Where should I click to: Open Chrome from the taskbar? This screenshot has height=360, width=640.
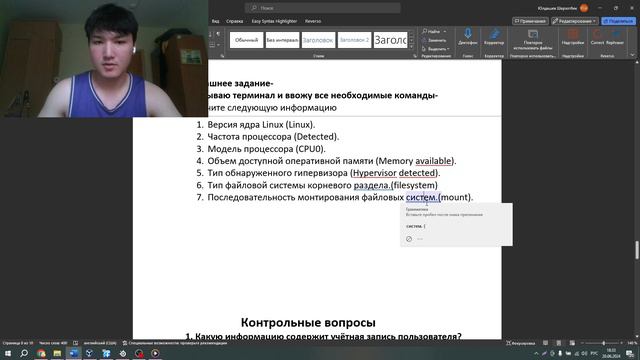pyautogui.click(x=41, y=353)
